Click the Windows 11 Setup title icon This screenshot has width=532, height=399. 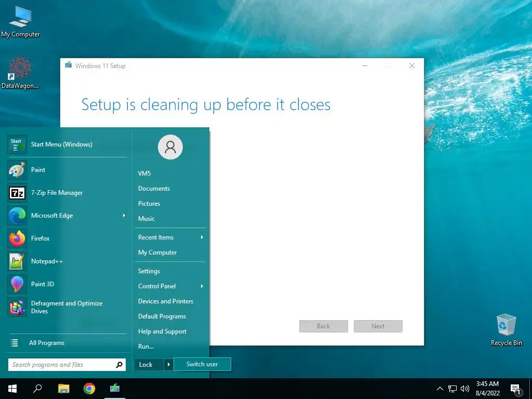click(x=69, y=65)
